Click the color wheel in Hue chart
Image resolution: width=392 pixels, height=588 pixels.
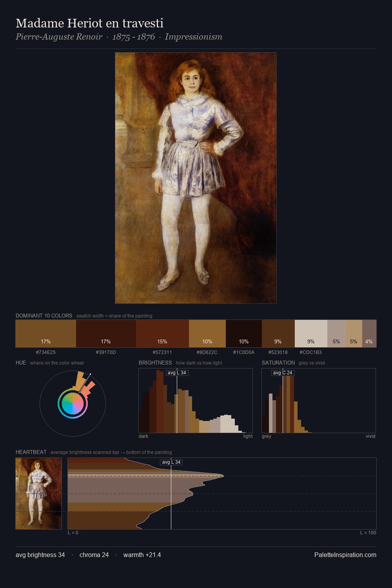tap(73, 403)
